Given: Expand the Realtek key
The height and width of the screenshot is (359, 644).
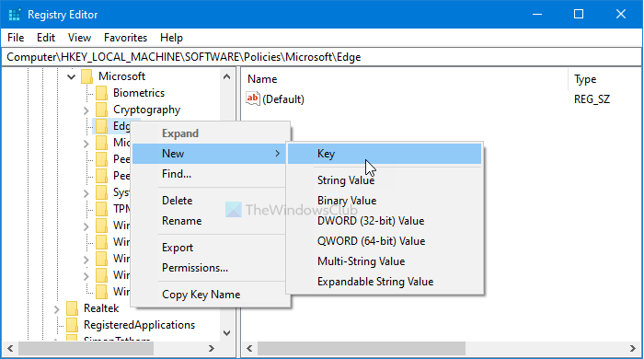Looking at the screenshot, I should coord(56,309).
